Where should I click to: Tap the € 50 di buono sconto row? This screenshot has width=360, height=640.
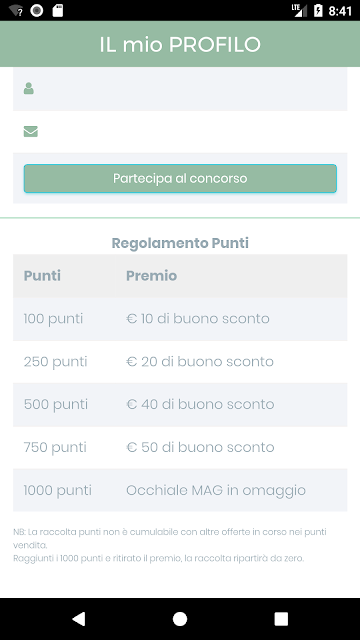click(180, 447)
